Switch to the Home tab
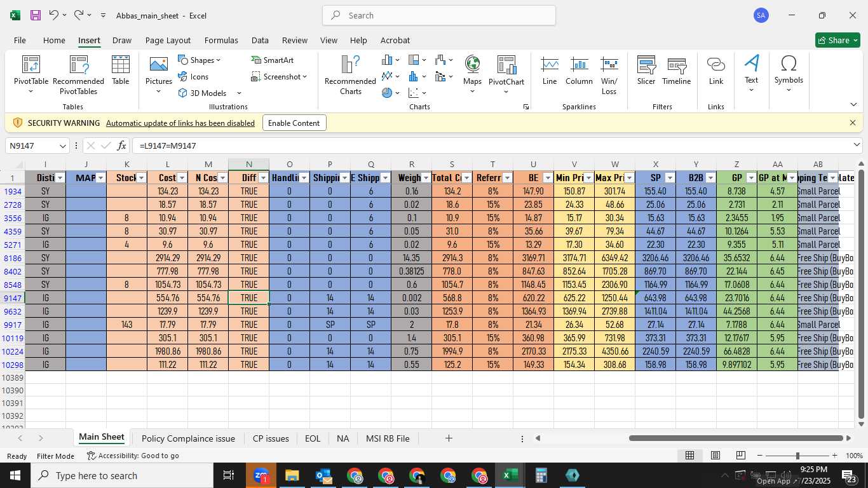868x488 pixels. click(x=54, y=40)
